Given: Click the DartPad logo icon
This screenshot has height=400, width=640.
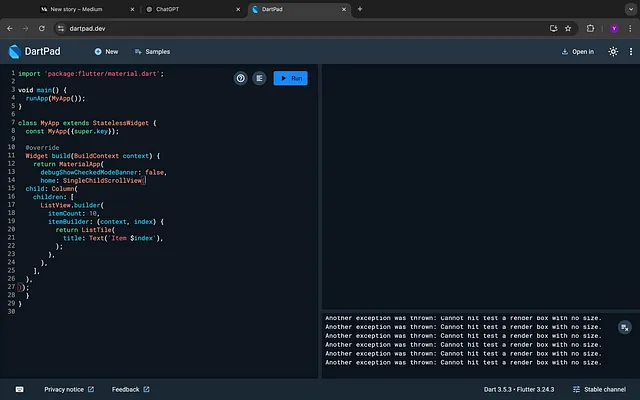Looking at the screenshot, I should coord(15,51).
